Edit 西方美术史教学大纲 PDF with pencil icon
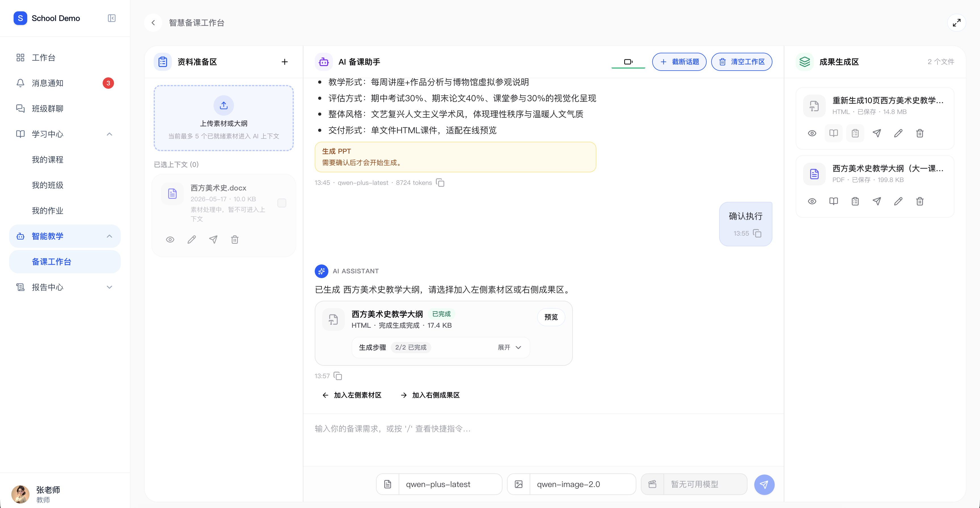 click(898, 202)
